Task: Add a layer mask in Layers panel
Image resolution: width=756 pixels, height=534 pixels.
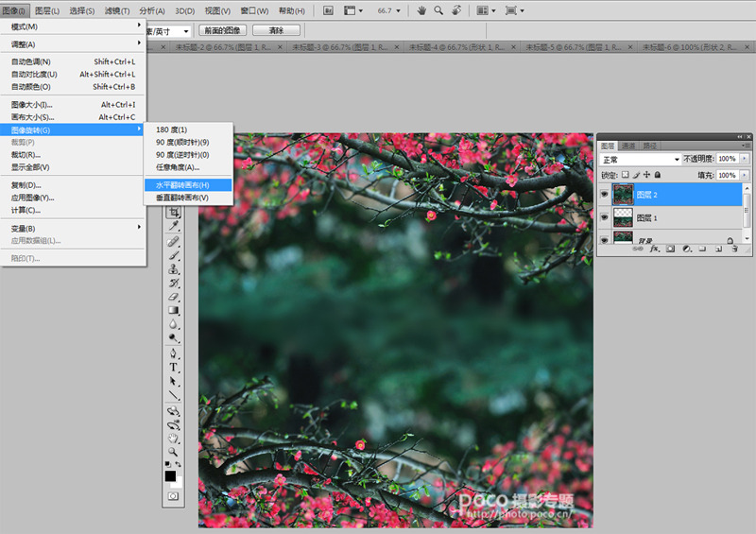Action: 670,249
